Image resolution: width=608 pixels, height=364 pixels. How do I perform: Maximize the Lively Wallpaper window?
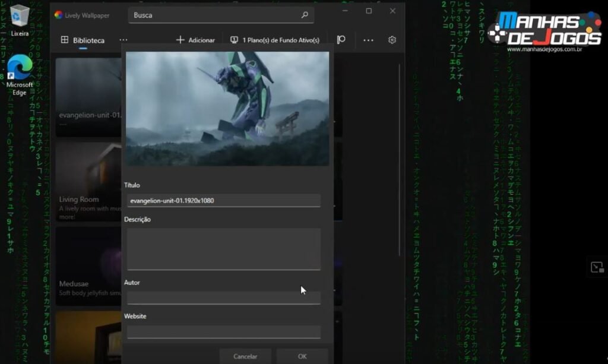369,11
